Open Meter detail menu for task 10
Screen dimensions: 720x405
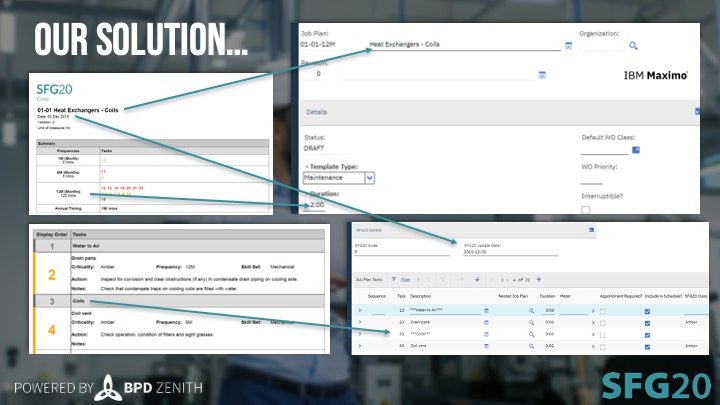tap(593, 311)
